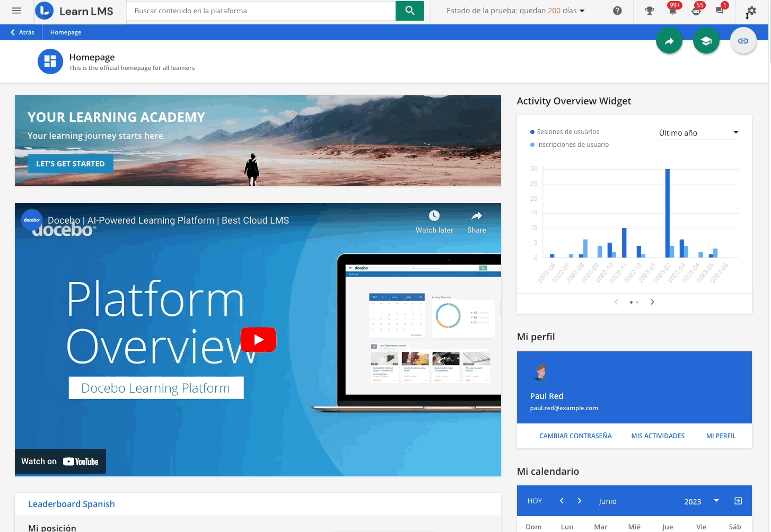Go back with the Atrás button
The width and height of the screenshot is (771, 532).
tap(22, 32)
